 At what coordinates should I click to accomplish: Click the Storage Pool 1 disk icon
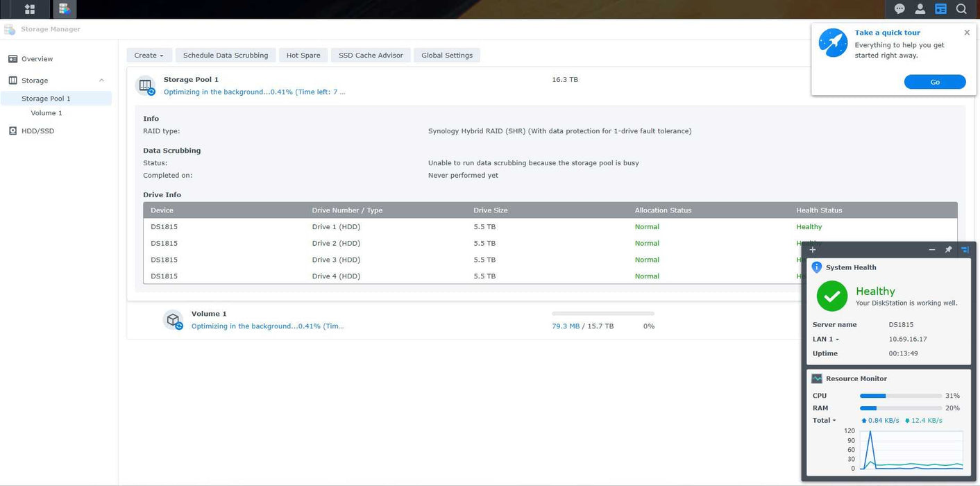(146, 85)
